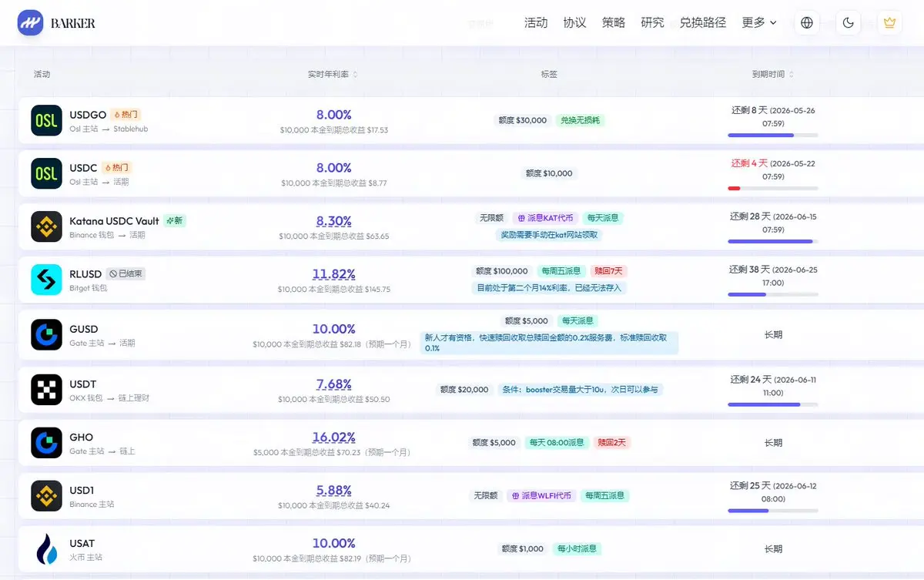The image size is (924, 580).
Task: Click the 11.82% rate for RLUSD
Action: point(333,273)
